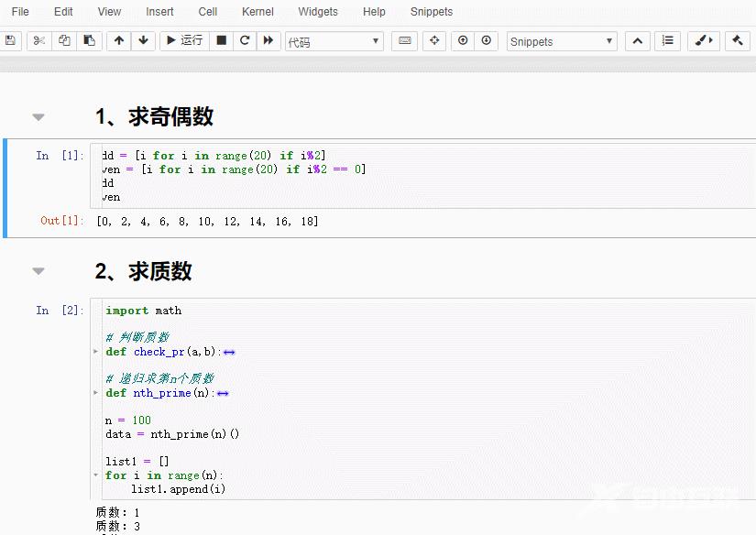Open the cell type dropdown showing 代码
Screen dimensions: 756x535
click(334, 41)
